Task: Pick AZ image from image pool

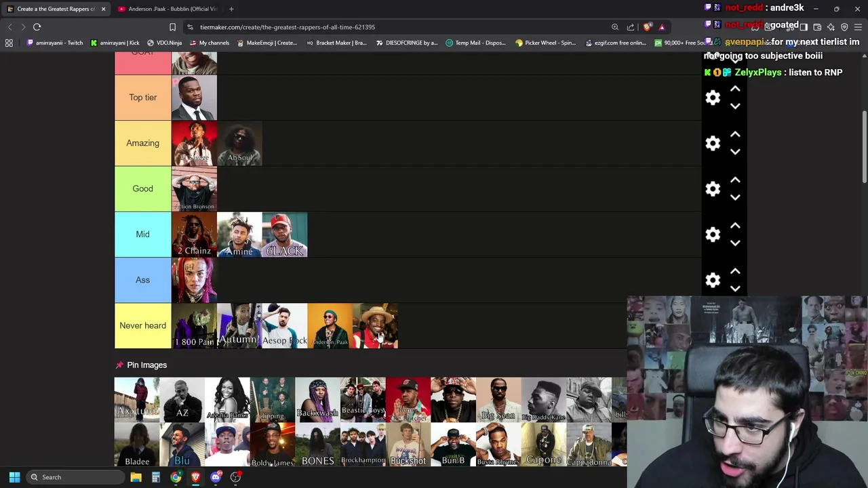Action: tap(182, 399)
